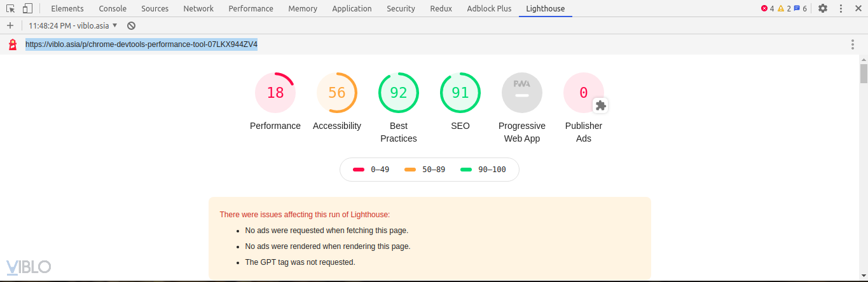Screen dimensions: 868x282
Task: Switch to the Network tab
Action: pyautogui.click(x=198, y=9)
